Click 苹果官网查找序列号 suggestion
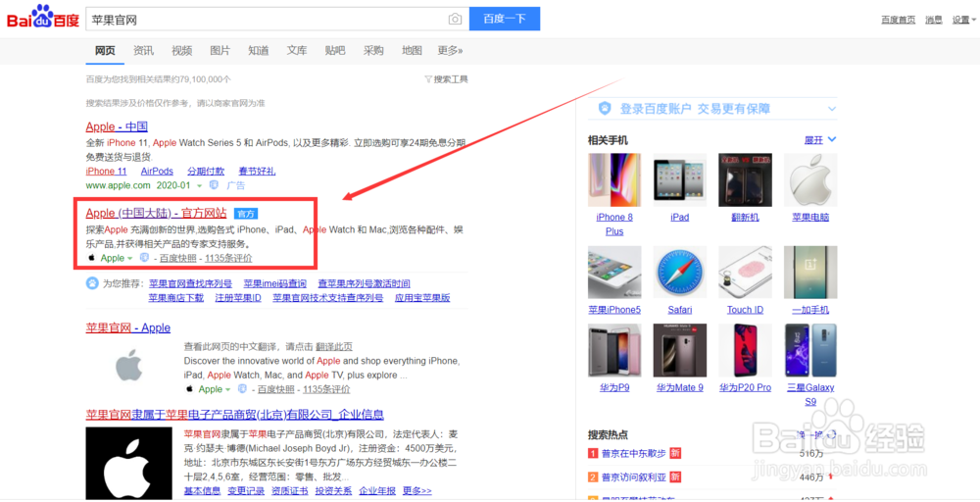980x502 pixels. [190, 283]
